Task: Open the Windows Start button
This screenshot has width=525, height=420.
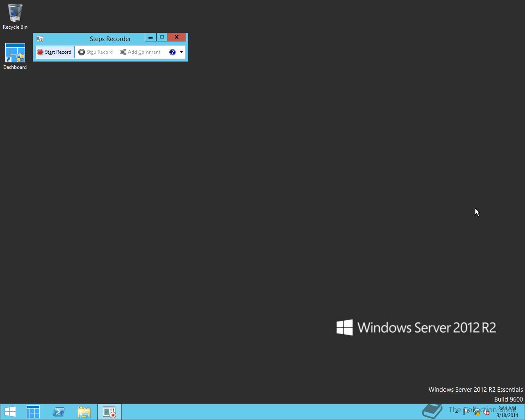Action: pyautogui.click(x=10, y=412)
